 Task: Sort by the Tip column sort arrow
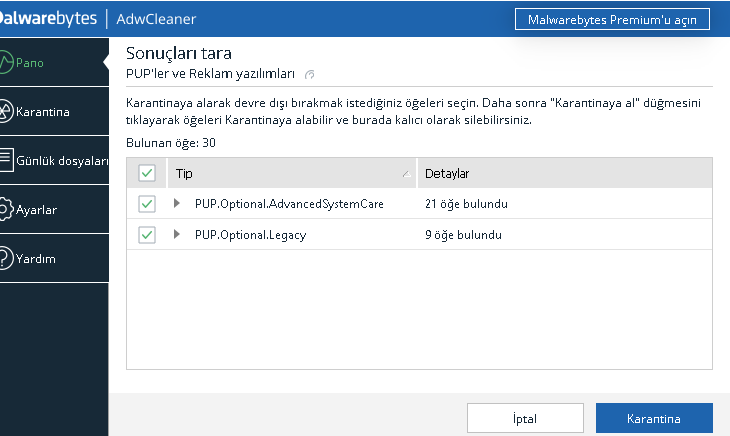click(x=406, y=175)
